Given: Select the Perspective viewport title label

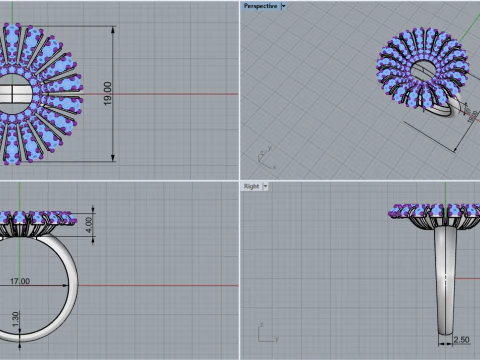Looking at the screenshot, I should tap(260, 6).
